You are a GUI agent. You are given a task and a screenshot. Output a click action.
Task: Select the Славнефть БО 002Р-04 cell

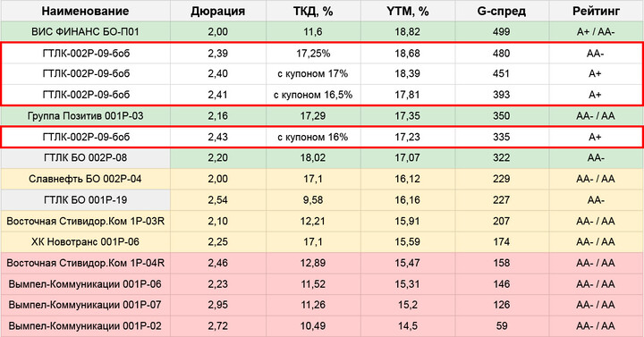coord(86,179)
